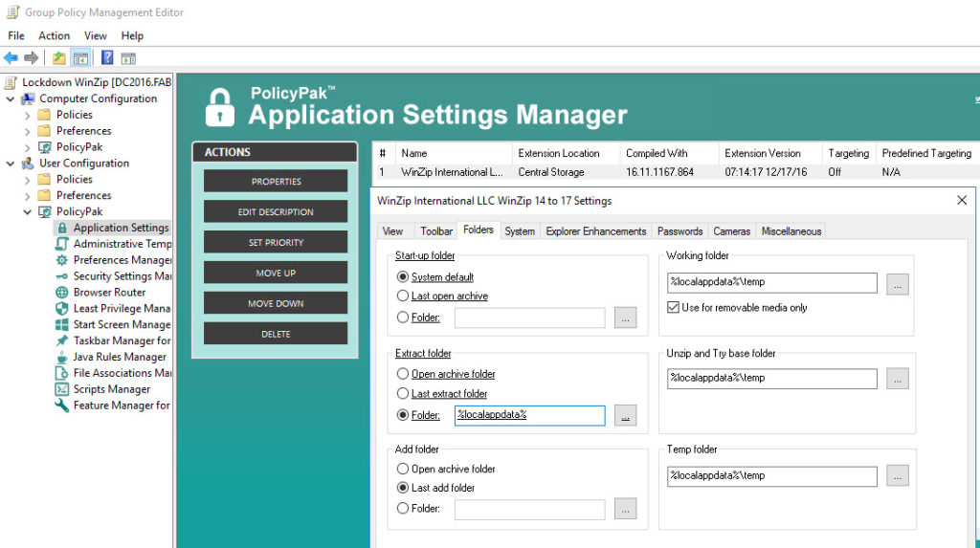
Task: Select the WinZip International row in list
Action: 677,172
